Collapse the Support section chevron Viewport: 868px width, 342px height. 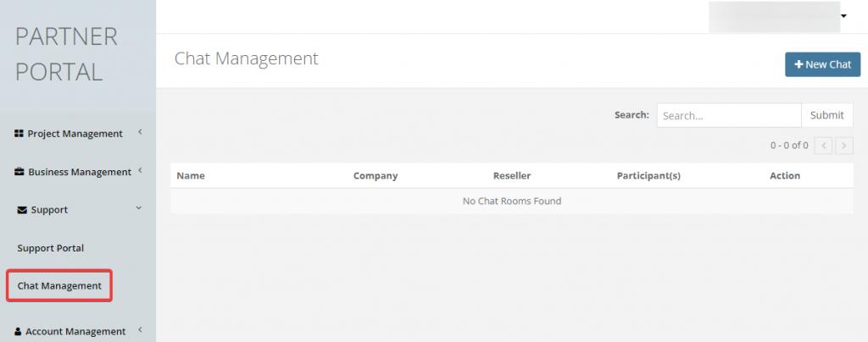[139, 208]
